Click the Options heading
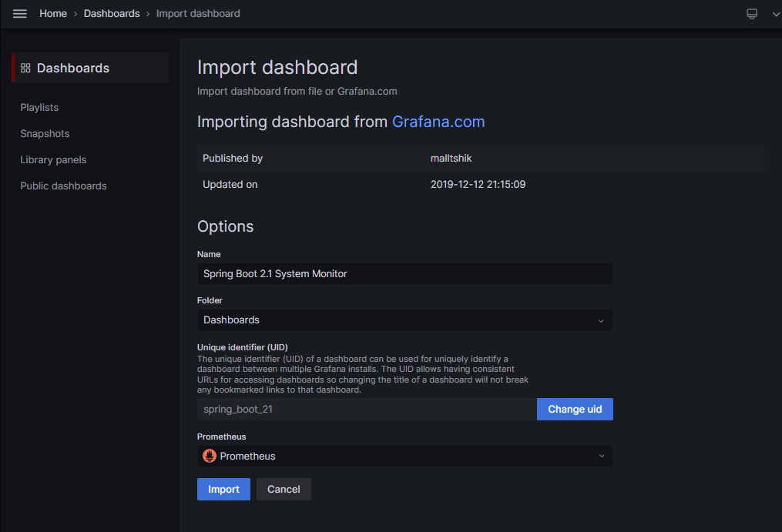The width and height of the screenshot is (782, 532). [226, 226]
